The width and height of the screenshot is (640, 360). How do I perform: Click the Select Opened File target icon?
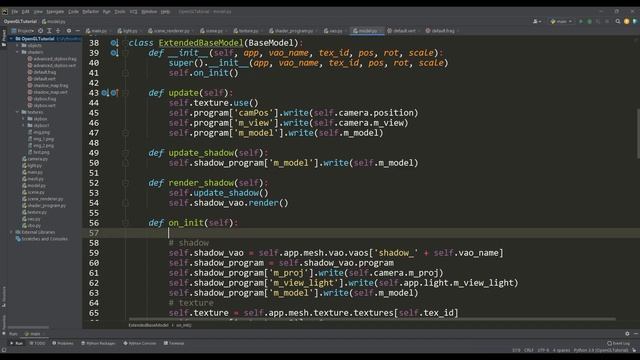(x=40, y=31)
